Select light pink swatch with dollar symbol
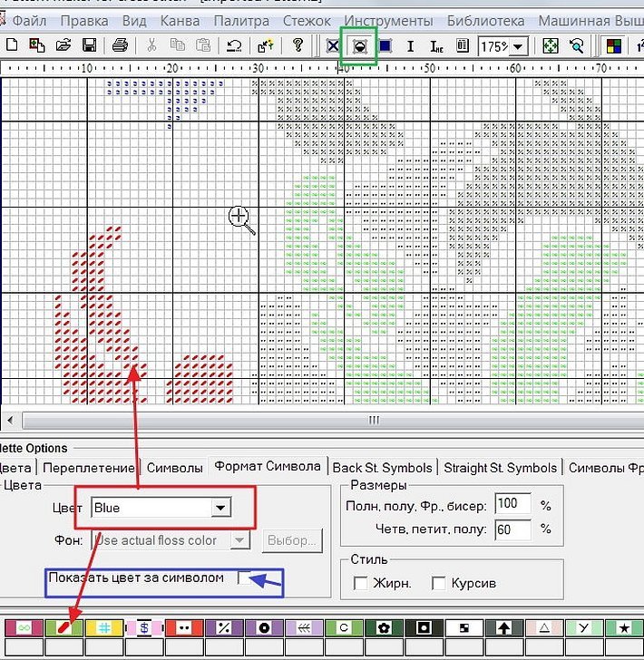Viewport: 644px width, 660px height. coord(144,628)
